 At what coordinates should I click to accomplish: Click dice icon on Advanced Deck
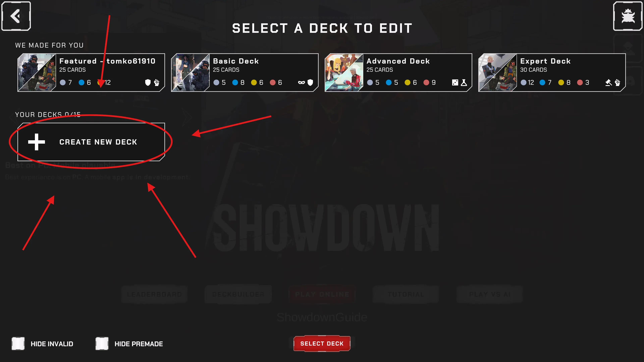pos(455,82)
